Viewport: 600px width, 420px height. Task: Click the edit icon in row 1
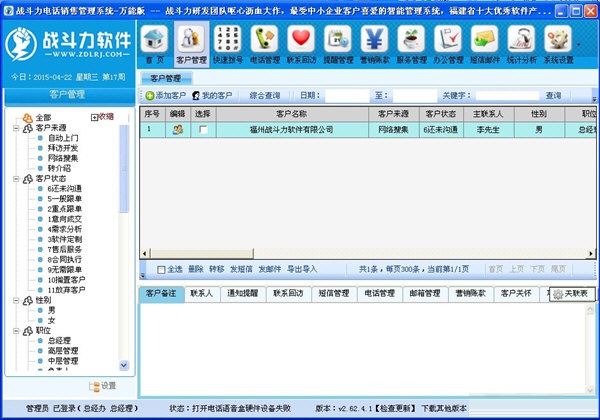tap(178, 130)
